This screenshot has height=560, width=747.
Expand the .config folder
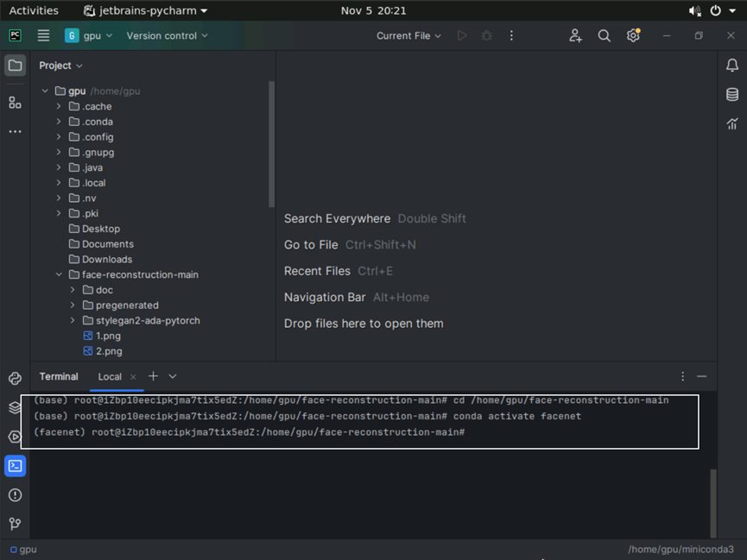click(59, 136)
